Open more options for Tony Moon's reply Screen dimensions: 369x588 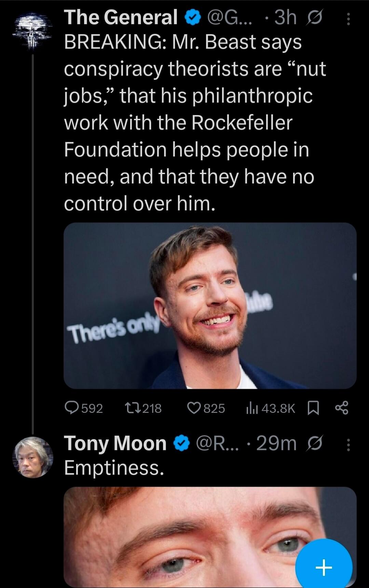pos(348,445)
